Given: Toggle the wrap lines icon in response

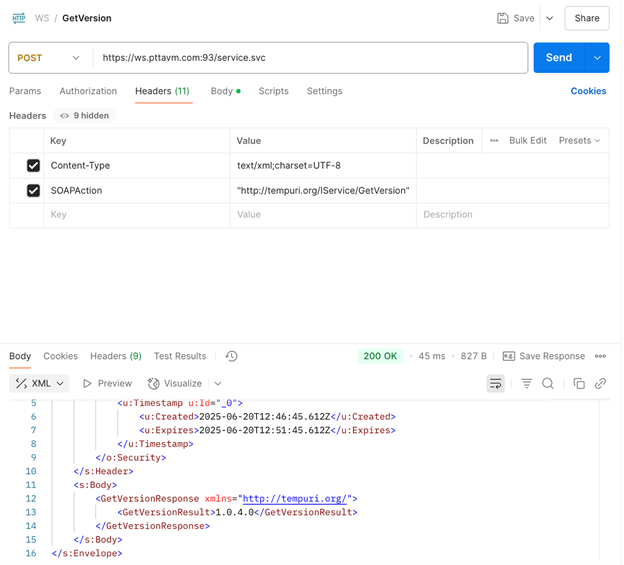Looking at the screenshot, I should (x=495, y=383).
